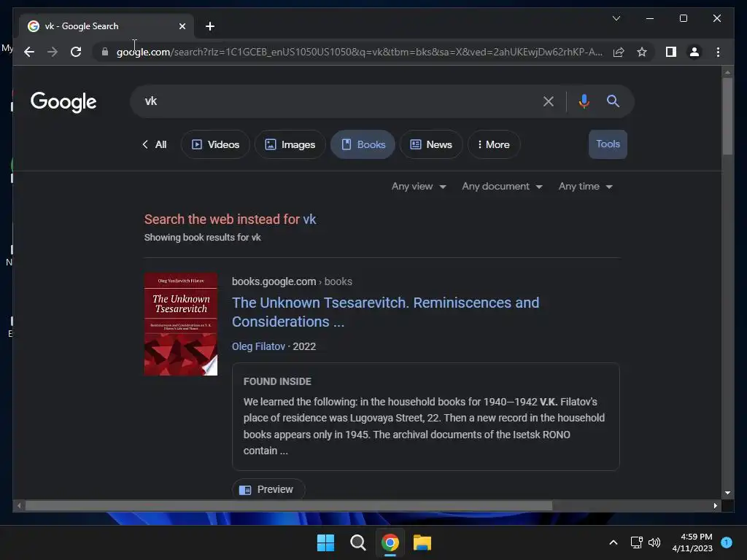Open the Windows Start menu

coord(326,542)
